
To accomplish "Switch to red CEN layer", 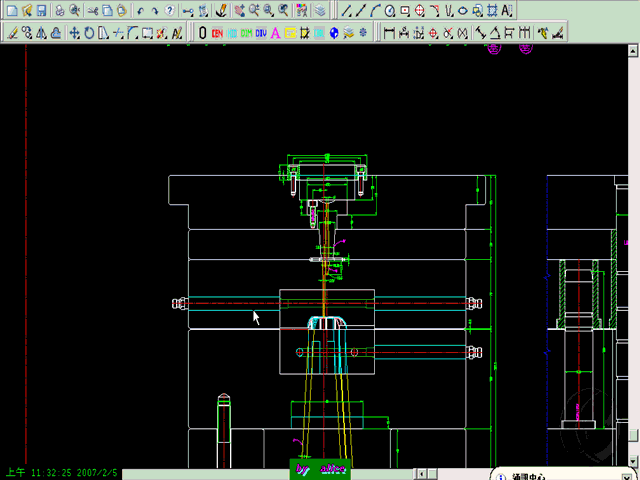I will click(x=217, y=33).
